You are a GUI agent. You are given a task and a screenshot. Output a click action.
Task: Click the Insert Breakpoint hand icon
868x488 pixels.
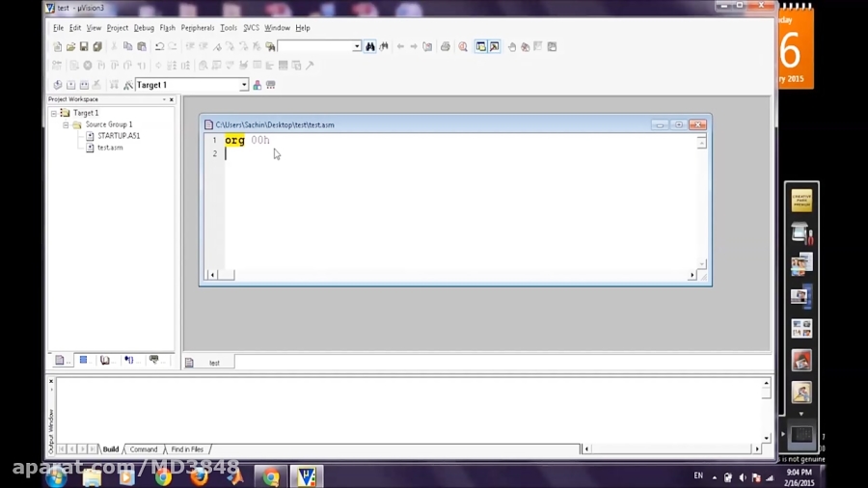tap(512, 47)
